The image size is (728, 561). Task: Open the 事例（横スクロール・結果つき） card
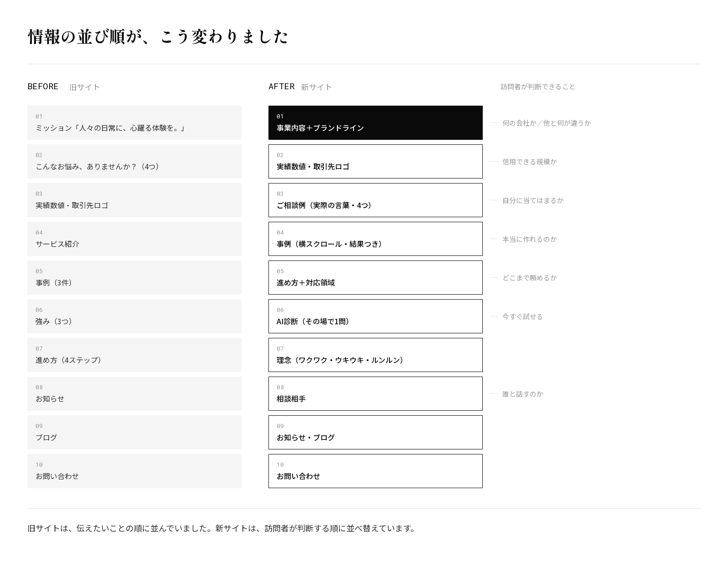coord(375,239)
